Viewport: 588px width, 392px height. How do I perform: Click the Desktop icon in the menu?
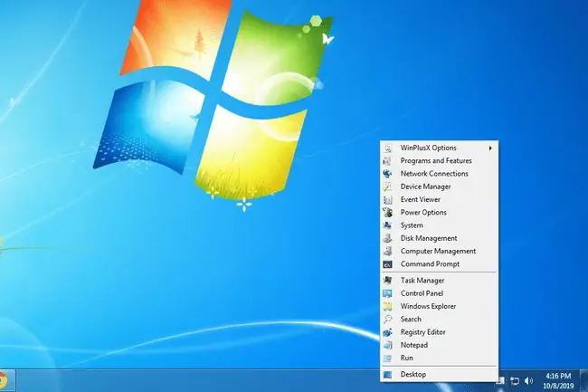(x=388, y=375)
